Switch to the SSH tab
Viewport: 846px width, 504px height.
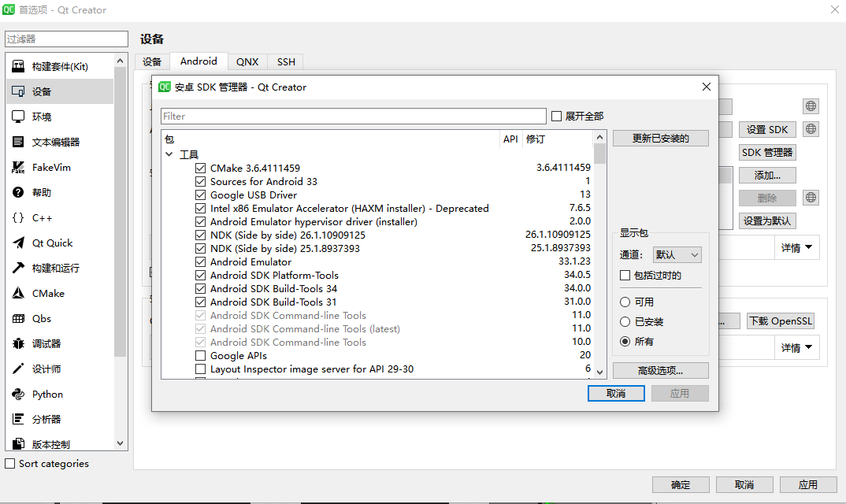286,61
